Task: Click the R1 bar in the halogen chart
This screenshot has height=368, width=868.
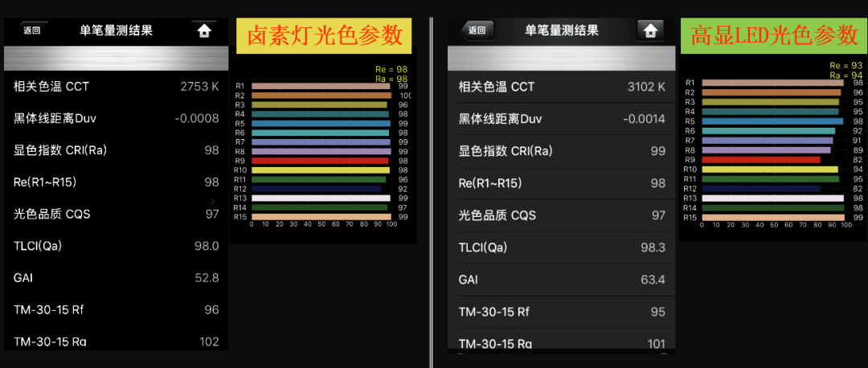Action: tap(321, 86)
